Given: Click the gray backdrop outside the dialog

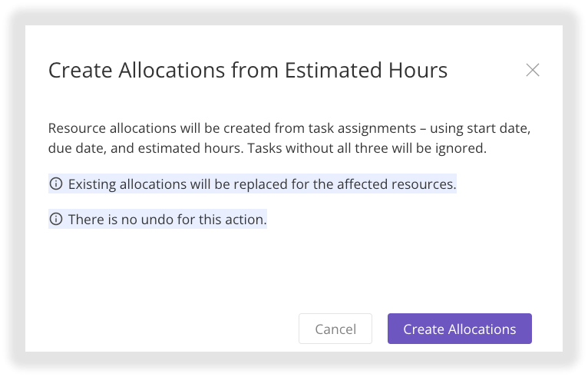Looking at the screenshot, I should tap(12, 187).
